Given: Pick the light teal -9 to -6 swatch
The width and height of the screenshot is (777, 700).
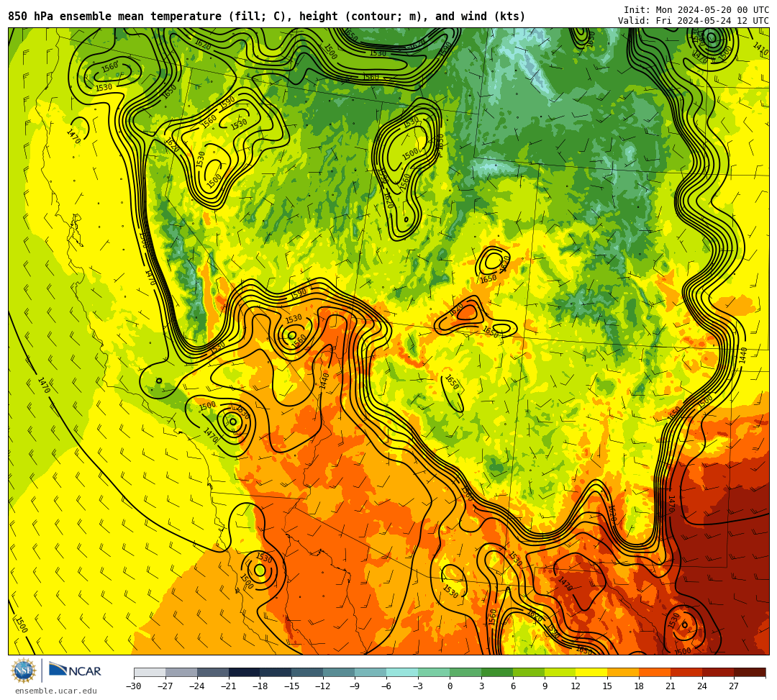Looking at the screenshot, I should pyautogui.click(x=371, y=672).
